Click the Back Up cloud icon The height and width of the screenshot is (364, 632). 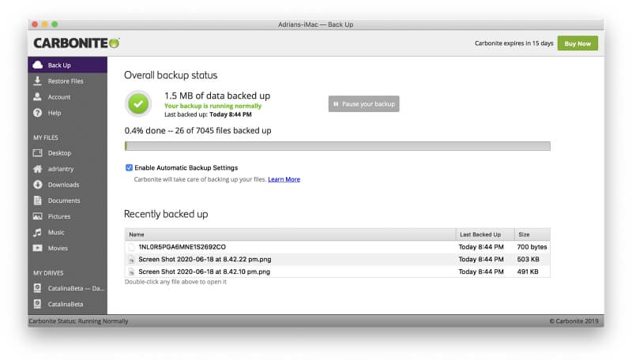37,65
